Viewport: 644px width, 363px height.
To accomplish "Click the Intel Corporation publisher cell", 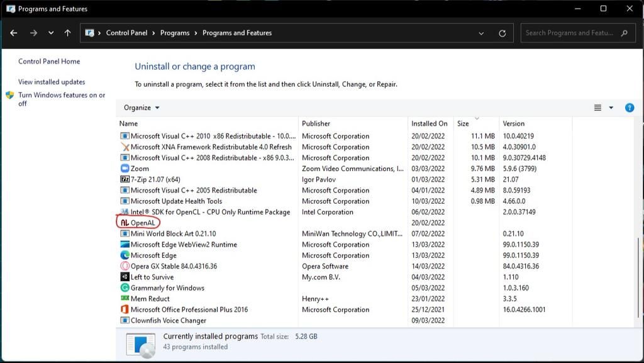I will coord(327,212).
